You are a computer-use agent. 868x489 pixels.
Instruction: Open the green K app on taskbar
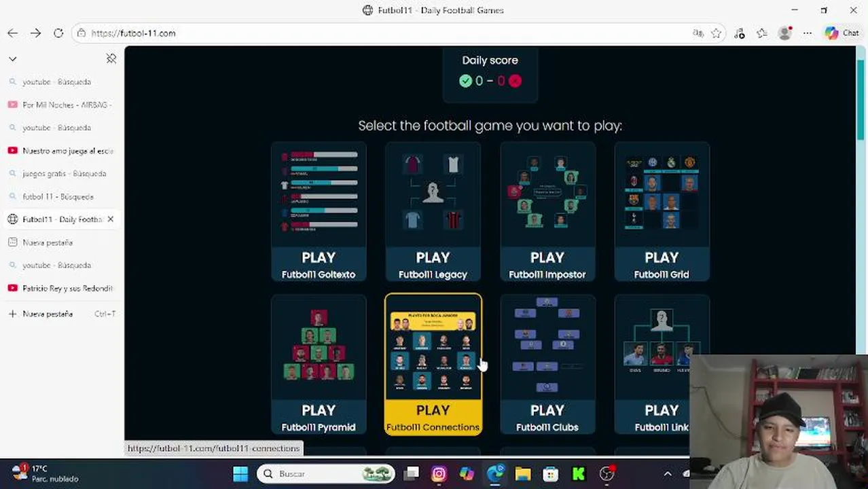[x=578, y=473]
